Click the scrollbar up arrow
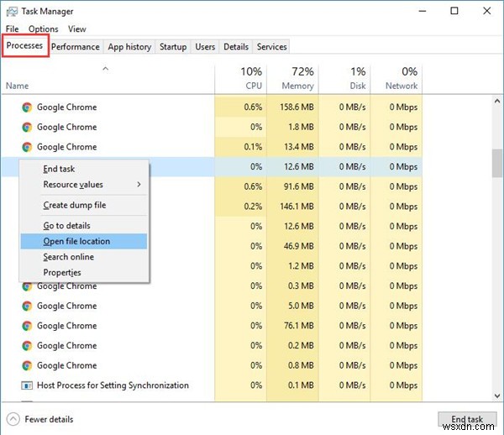 (497, 102)
